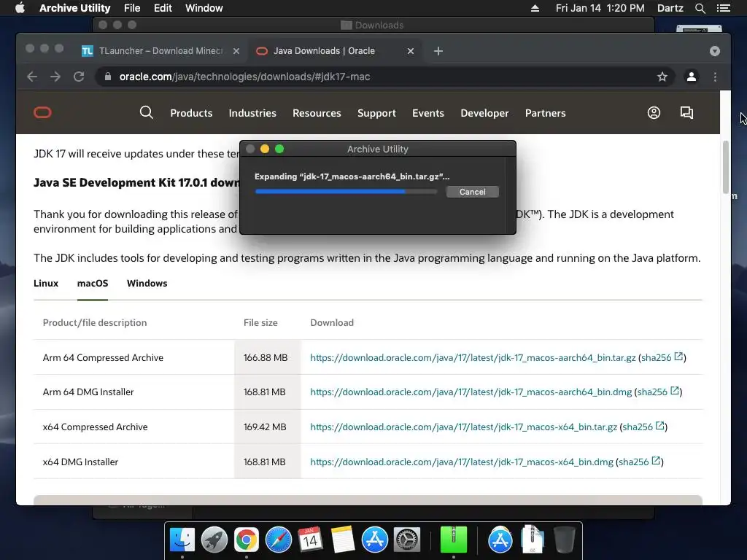Open Calendar from the Dock
The image size is (747, 560).
[x=310, y=540]
